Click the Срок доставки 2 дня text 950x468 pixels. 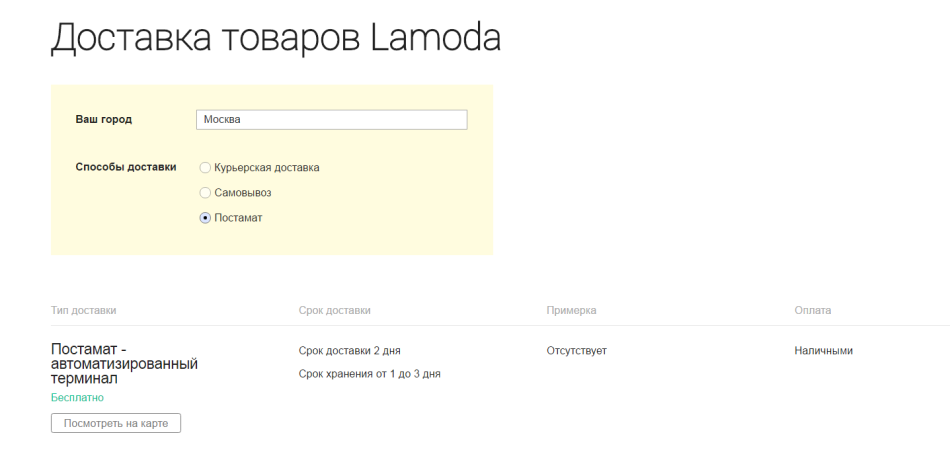point(350,351)
